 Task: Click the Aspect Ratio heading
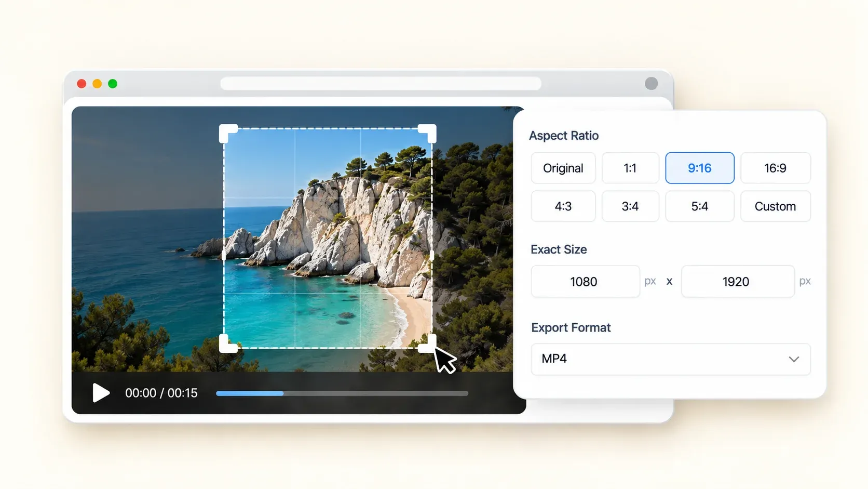(x=564, y=136)
